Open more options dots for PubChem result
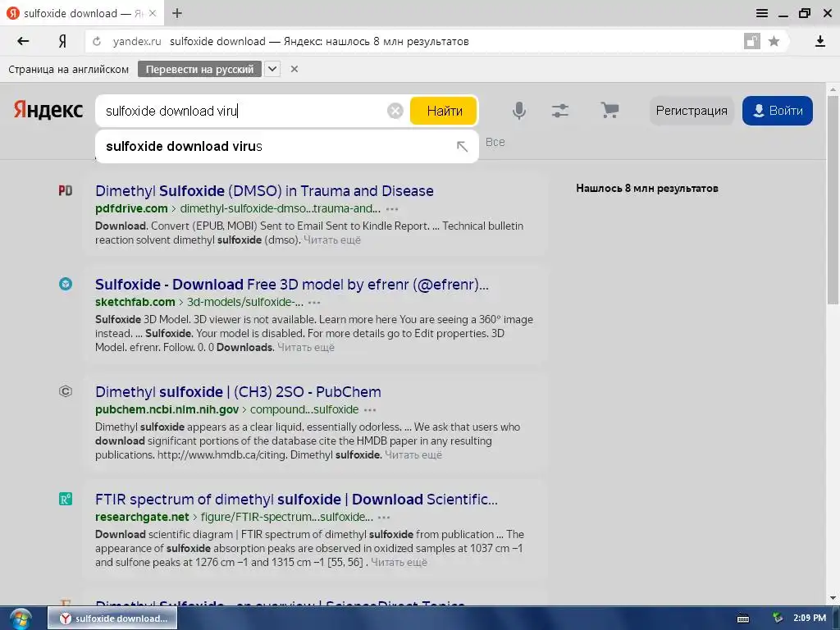Image resolution: width=840 pixels, height=630 pixels. click(370, 410)
